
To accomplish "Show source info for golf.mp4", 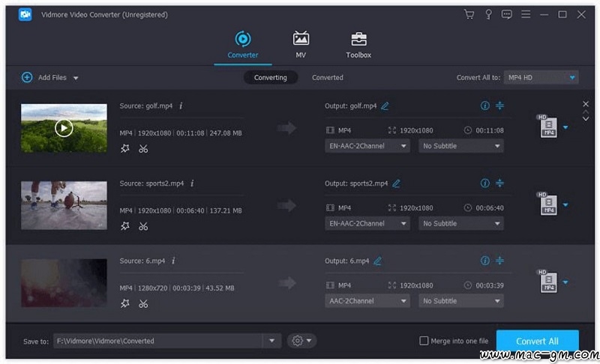I will pyautogui.click(x=181, y=106).
